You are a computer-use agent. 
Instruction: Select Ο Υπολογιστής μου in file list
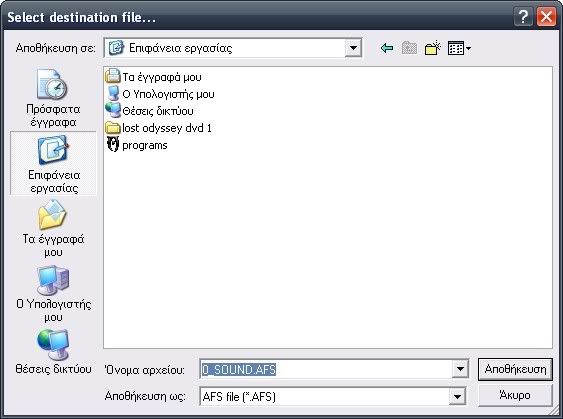pyautogui.click(x=160, y=94)
